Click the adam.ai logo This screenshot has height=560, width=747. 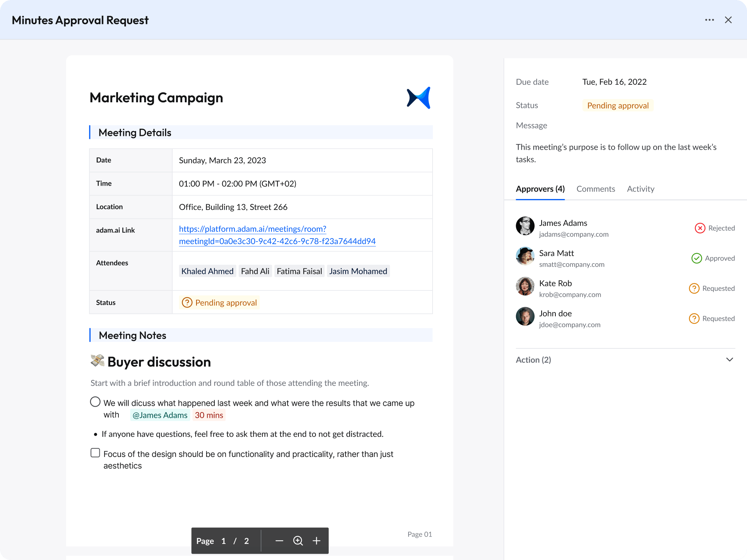tap(418, 97)
